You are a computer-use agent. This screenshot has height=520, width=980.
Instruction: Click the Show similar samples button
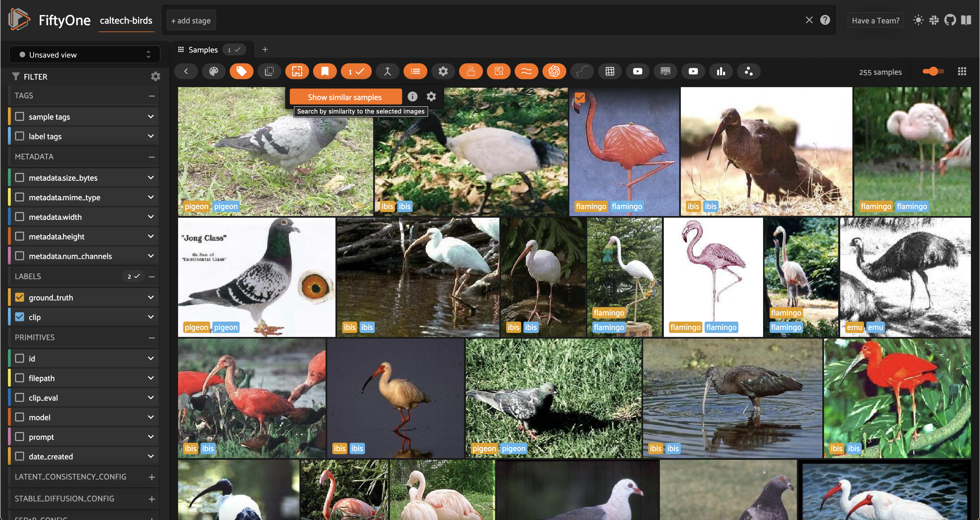(x=345, y=97)
